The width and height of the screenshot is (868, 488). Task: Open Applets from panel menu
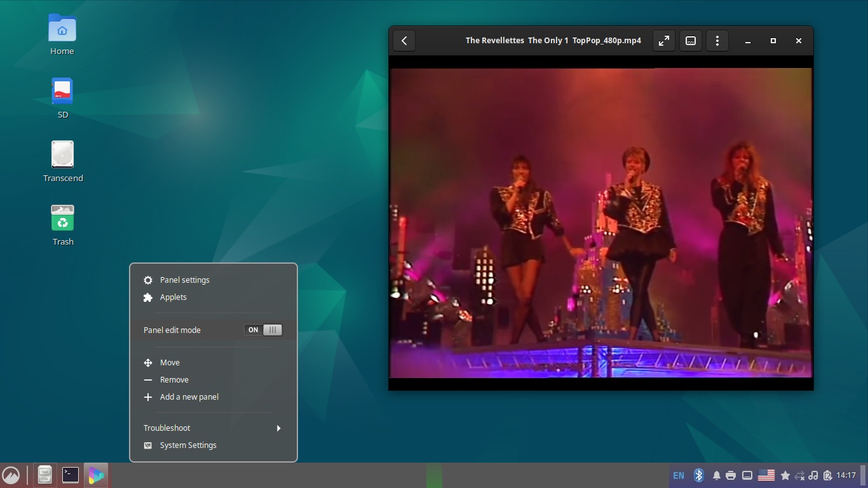214,297
